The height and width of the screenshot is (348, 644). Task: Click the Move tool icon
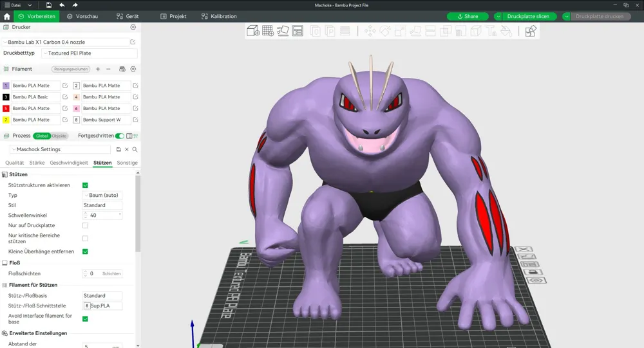tap(370, 31)
